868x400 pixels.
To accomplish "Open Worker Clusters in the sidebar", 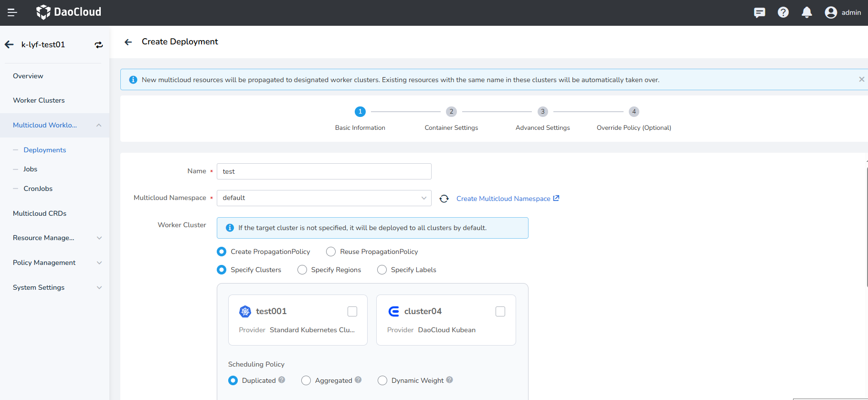I will coord(39,100).
